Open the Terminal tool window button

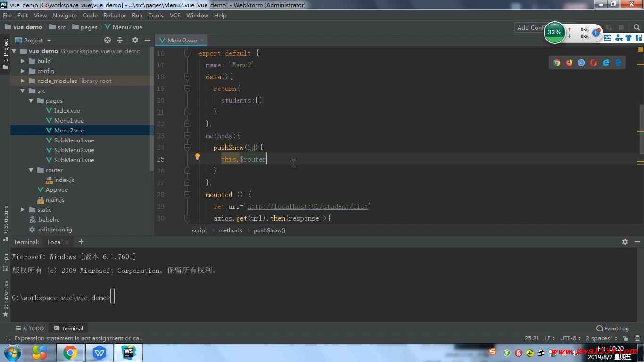(x=68, y=329)
